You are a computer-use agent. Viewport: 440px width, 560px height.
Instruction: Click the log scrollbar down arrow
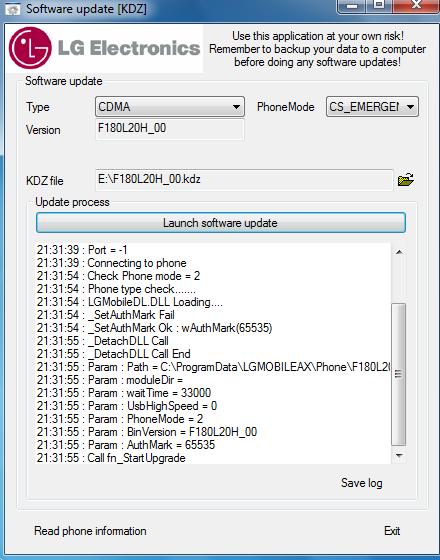[399, 456]
